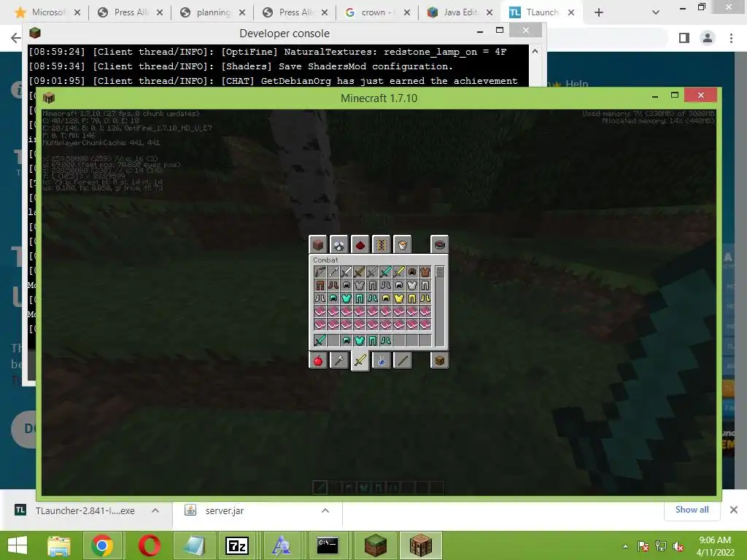Image resolution: width=747 pixels, height=560 pixels.
Task: Click Developer console scroll-up arrow
Action: coord(535,51)
